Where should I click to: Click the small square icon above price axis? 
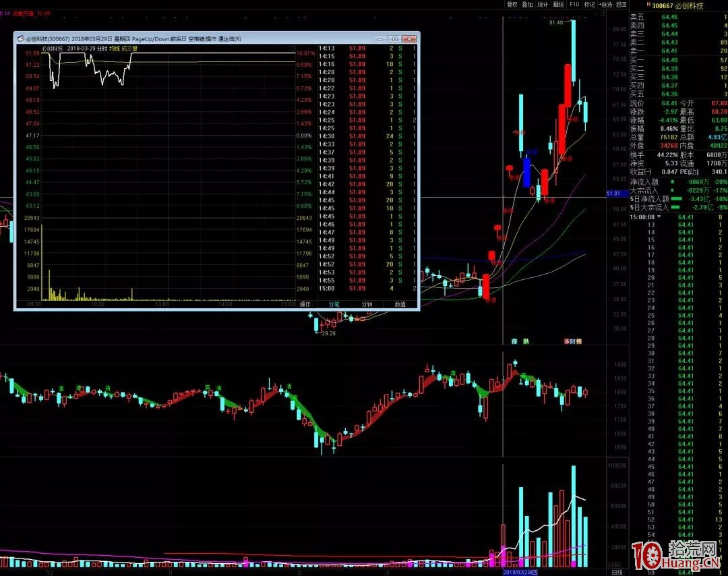pos(603,14)
